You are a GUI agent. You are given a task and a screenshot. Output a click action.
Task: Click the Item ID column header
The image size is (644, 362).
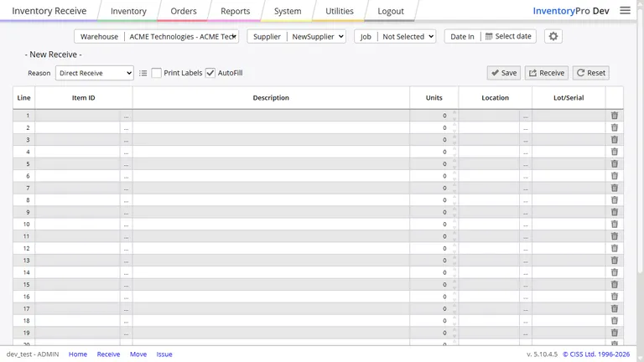(84, 98)
